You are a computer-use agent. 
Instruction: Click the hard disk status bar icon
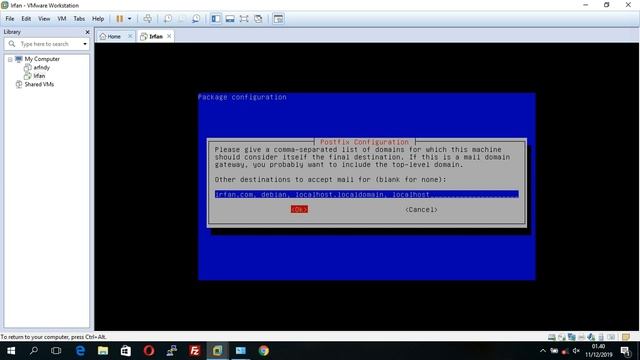click(551, 337)
